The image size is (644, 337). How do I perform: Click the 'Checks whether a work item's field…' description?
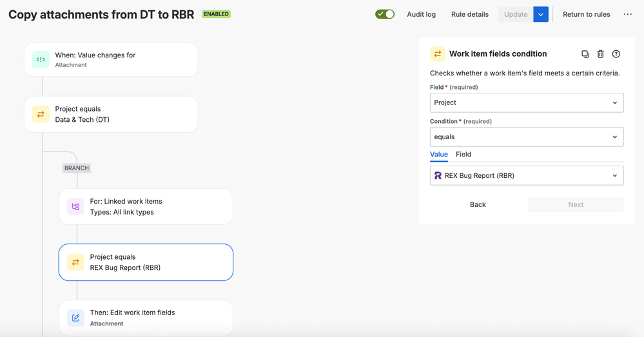(x=525, y=73)
